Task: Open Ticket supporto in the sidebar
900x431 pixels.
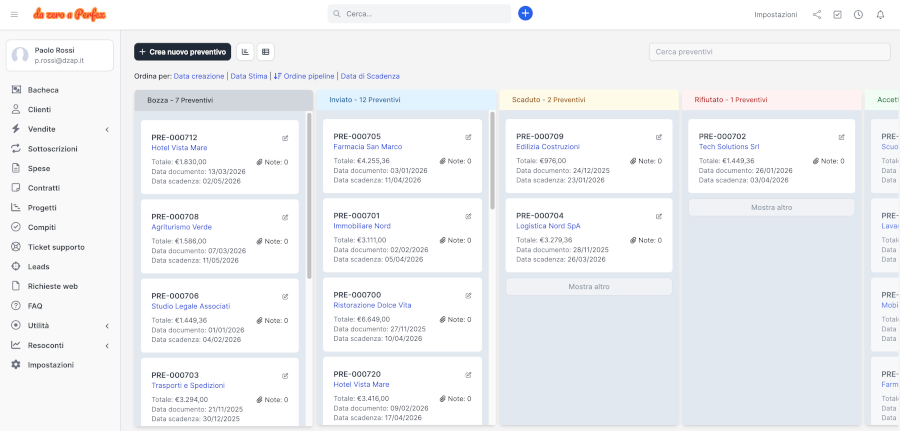Action: (55, 246)
